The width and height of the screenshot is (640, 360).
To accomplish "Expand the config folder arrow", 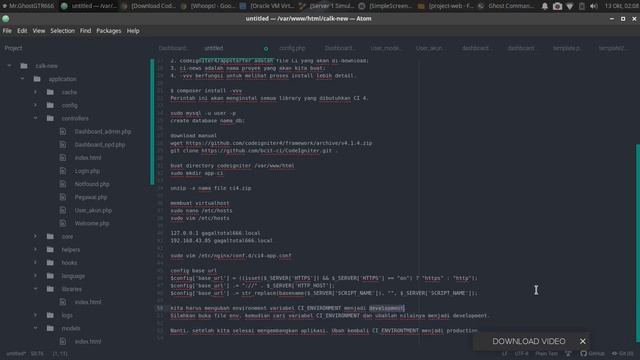I will pos(36,105).
